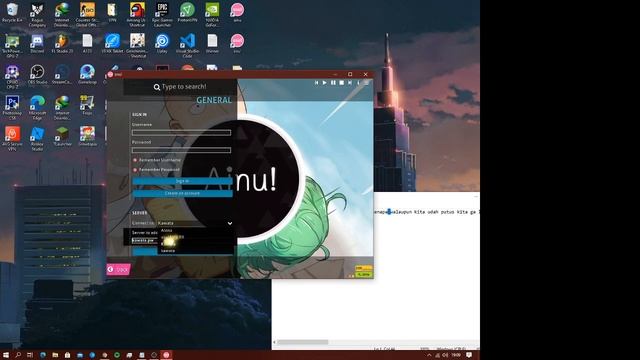Viewport: 640px width, 360px height.
Task: Click the Create an account button
Action: point(182,193)
